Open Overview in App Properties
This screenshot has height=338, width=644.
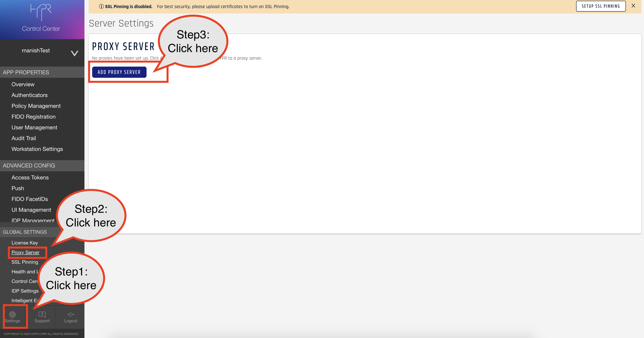pos(23,84)
